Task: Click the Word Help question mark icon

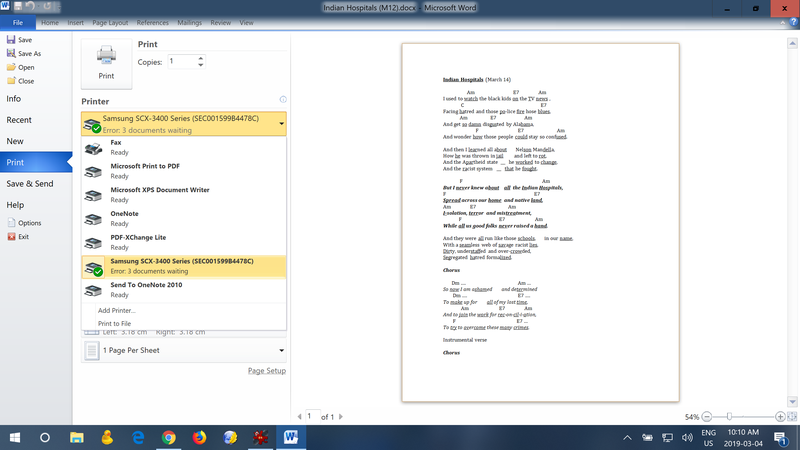Action: click(x=794, y=22)
